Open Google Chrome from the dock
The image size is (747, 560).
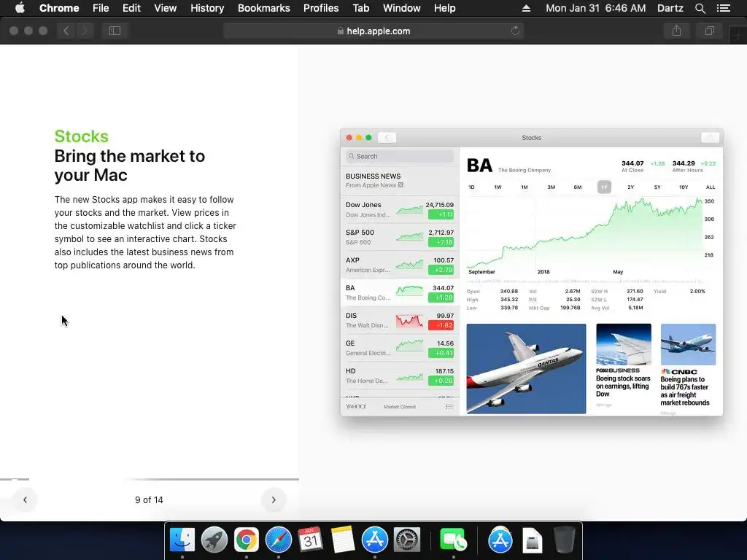point(247,540)
